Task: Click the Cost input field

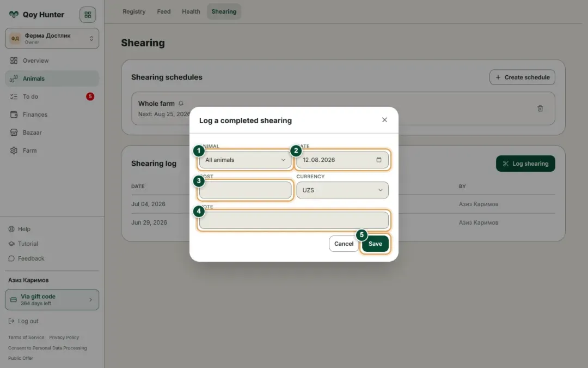Action: tap(245, 190)
